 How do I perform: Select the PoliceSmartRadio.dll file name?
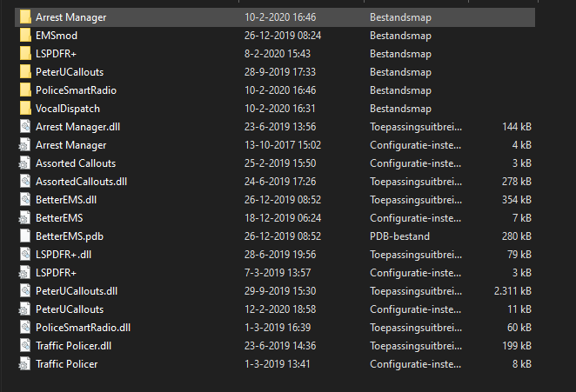[83, 327]
